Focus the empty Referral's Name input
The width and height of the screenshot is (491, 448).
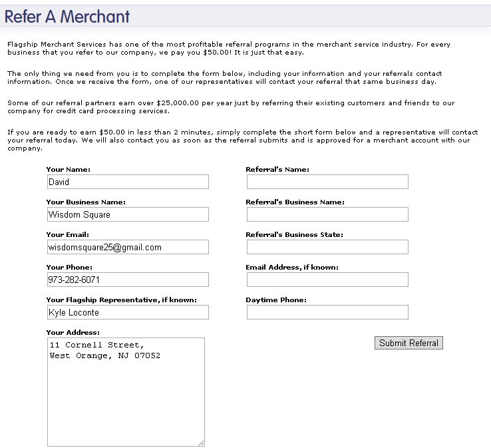pyautogui.click(x=327, y=182)
